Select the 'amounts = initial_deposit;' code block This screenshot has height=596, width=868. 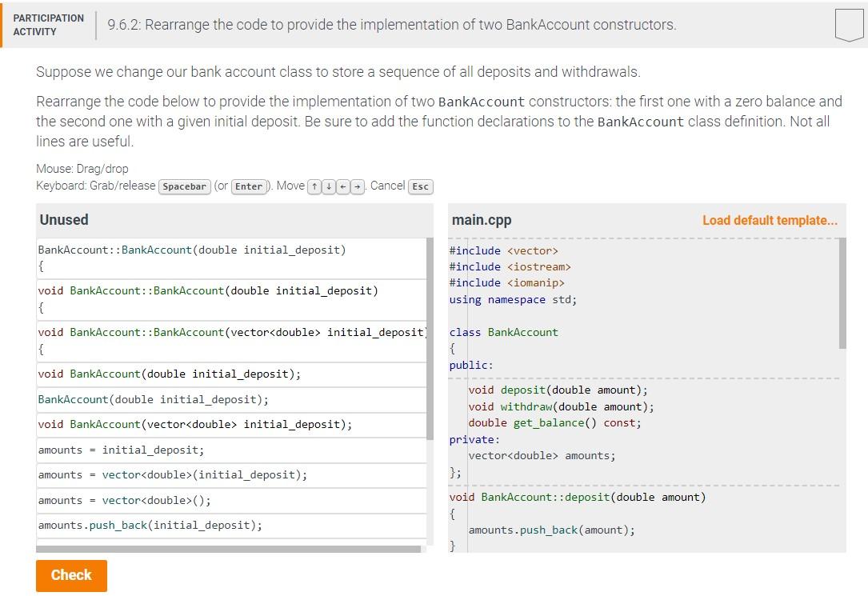pyautogui.click(x=121, y=450)
